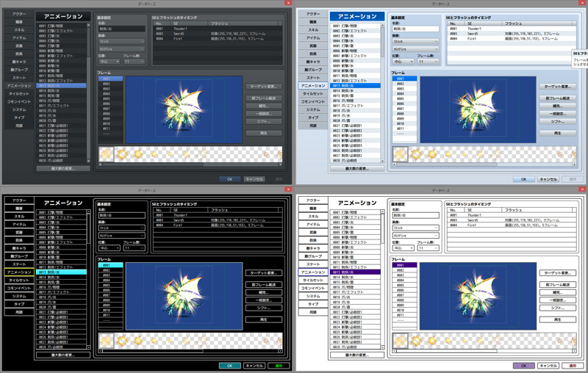Open the Stick image dropdown in white window
The width and height of the screenshot is (588, 373).
click(x=415, y=228)
